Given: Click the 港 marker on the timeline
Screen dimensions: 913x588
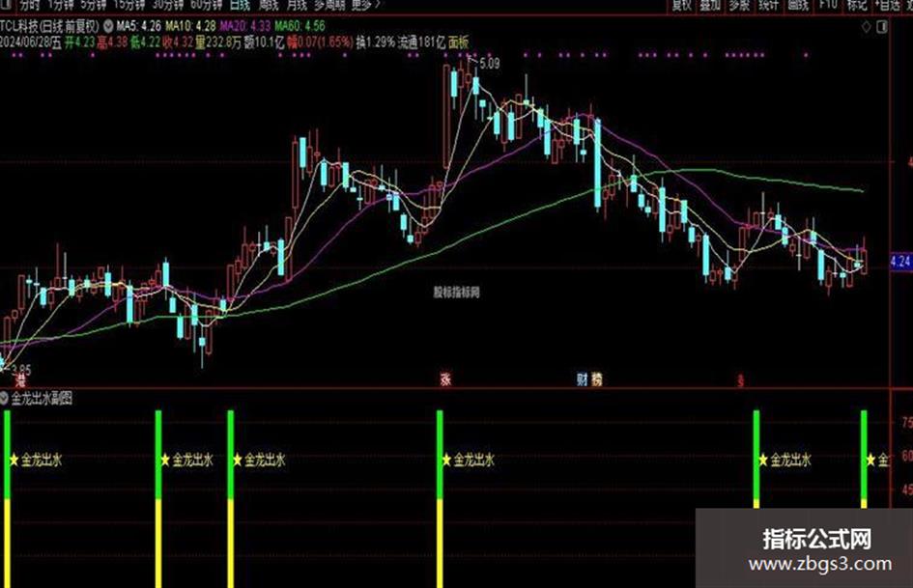Looking at the screenshot, I should [20, 380].
